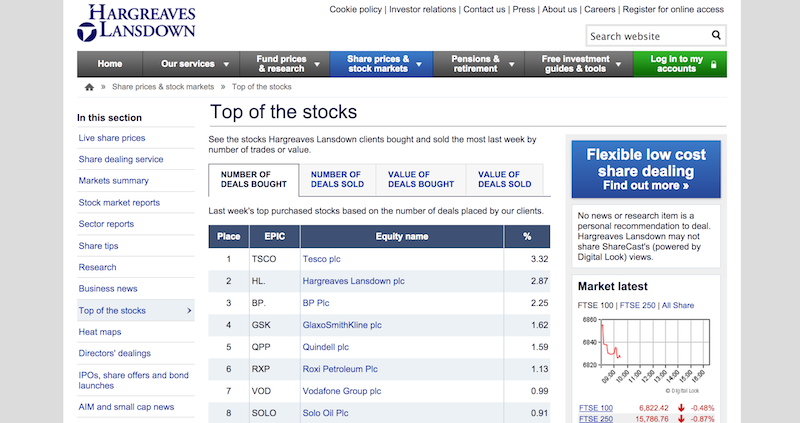Open Heat maps in sidebar
Screen dimensions: 800x423
[100, 332]
